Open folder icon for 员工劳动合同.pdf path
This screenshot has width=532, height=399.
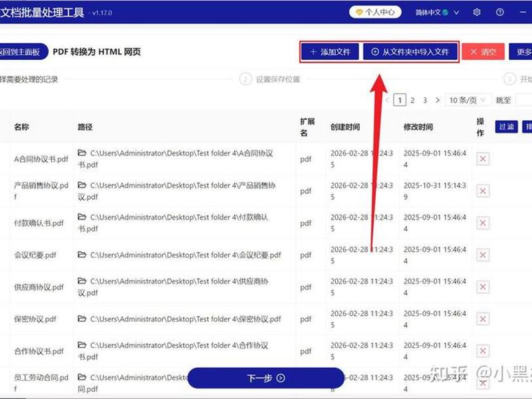(82, 376)
